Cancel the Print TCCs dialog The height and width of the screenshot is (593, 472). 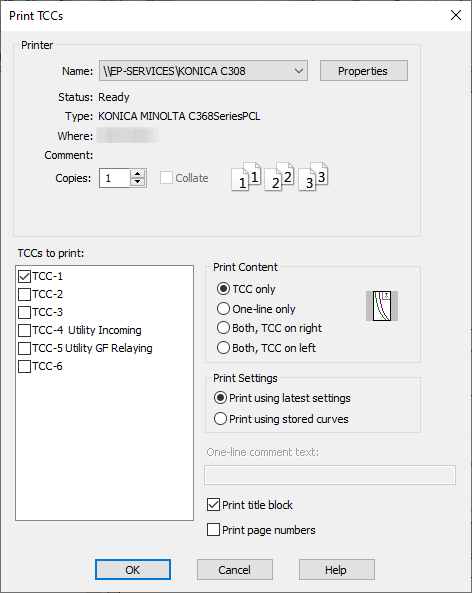234,570
